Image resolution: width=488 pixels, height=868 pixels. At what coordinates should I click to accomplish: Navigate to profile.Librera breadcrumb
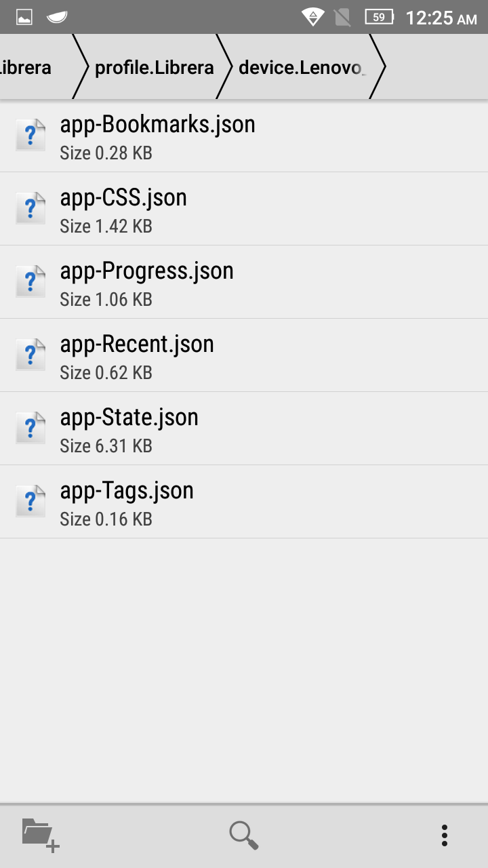pos(154,68)
